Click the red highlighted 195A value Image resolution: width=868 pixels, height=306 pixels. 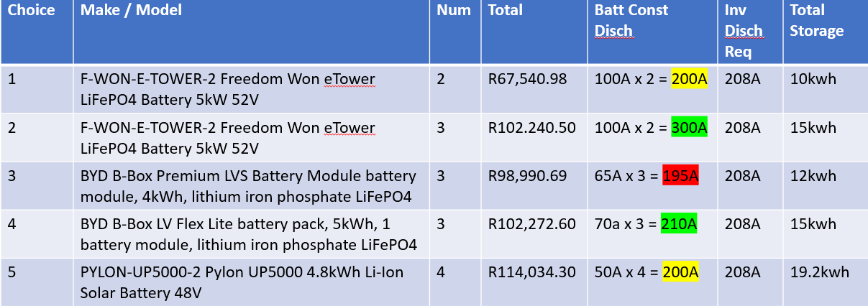click(x=680, y=176)
